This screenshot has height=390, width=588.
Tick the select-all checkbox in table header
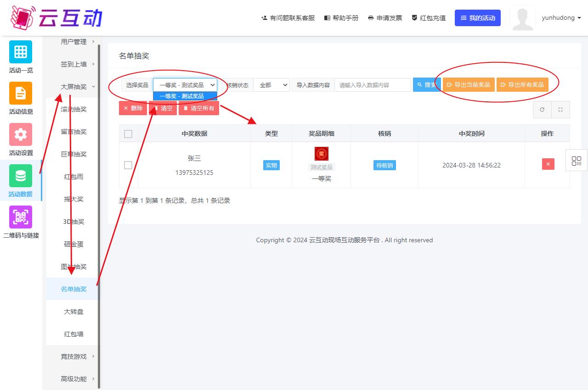coord(128,134)
